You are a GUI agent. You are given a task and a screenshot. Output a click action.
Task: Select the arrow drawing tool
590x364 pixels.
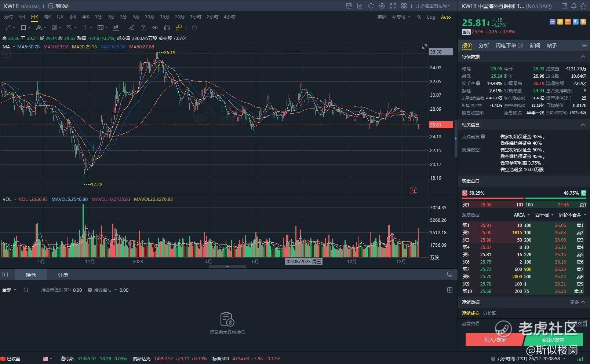(x=70, y=27)
